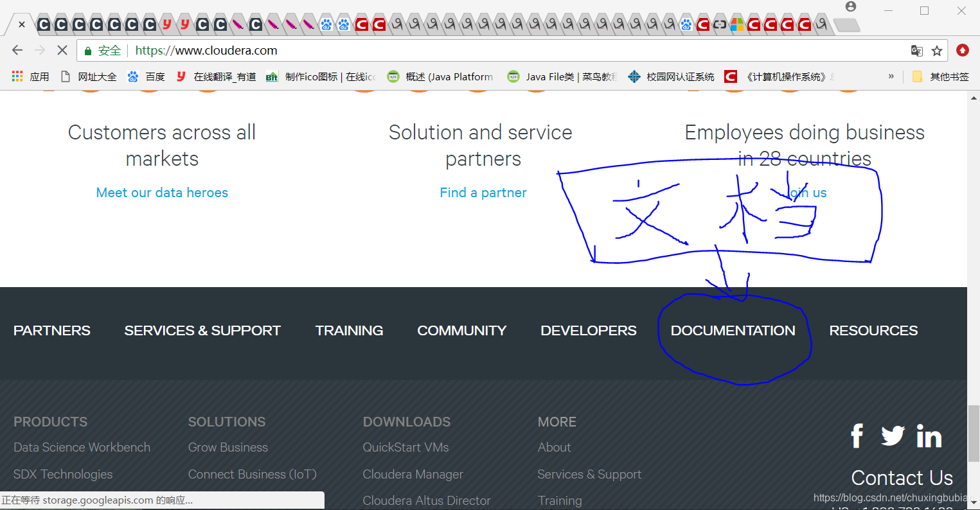This screenshot has width=980, height=510.
Task: Expand the hidden bookmarks overflow chevron
Action: [x=891, y=76]
